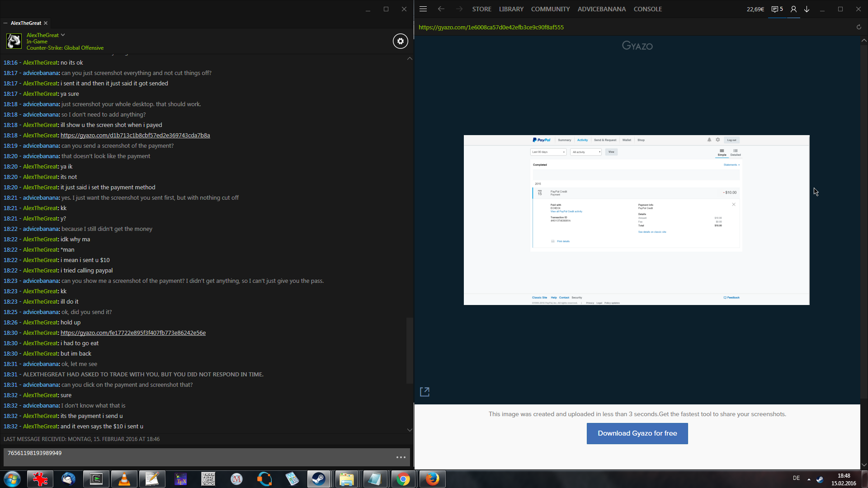Open Gyazo image in external window icon

[425, 392]
